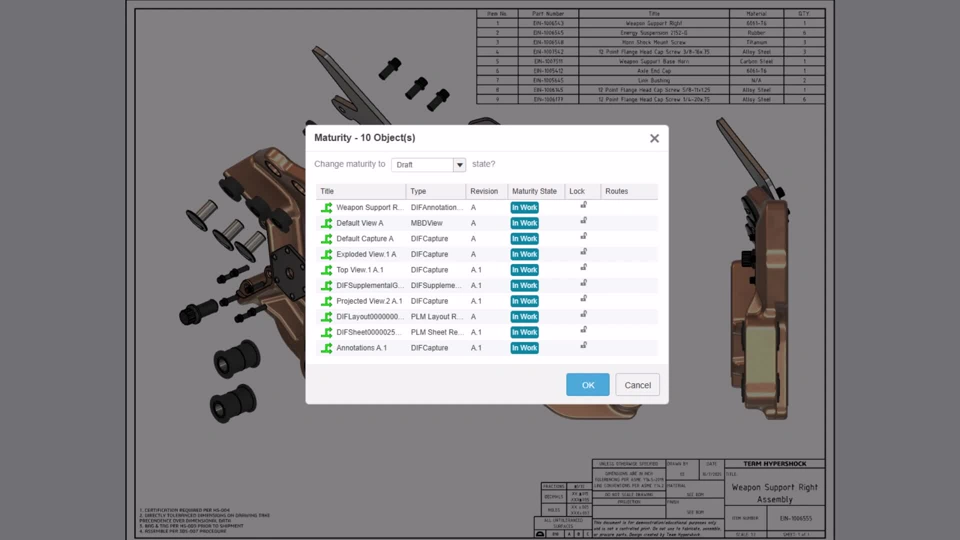Click the maturity icon beside DIFSupplementalG...

326,285
